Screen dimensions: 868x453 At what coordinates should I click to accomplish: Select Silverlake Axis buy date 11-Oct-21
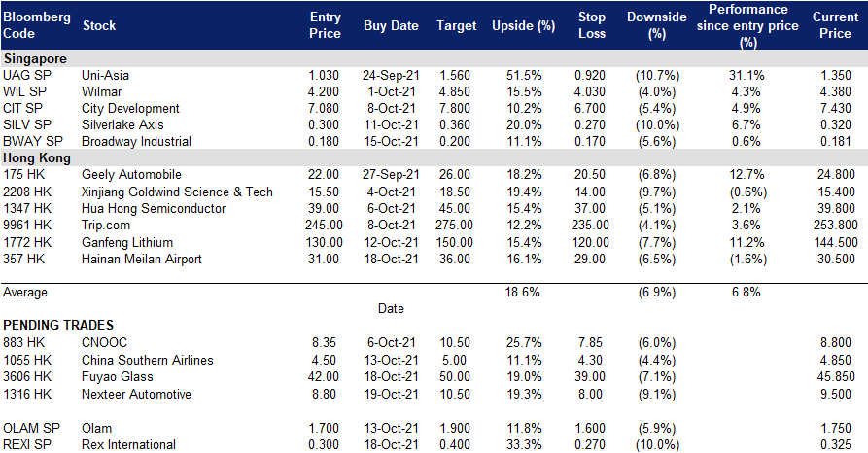391,125
